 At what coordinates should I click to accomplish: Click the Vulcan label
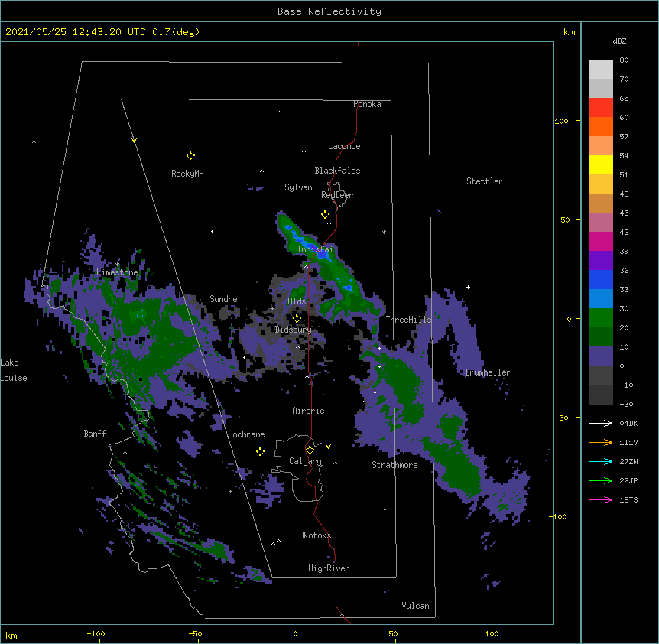point(415,606)
